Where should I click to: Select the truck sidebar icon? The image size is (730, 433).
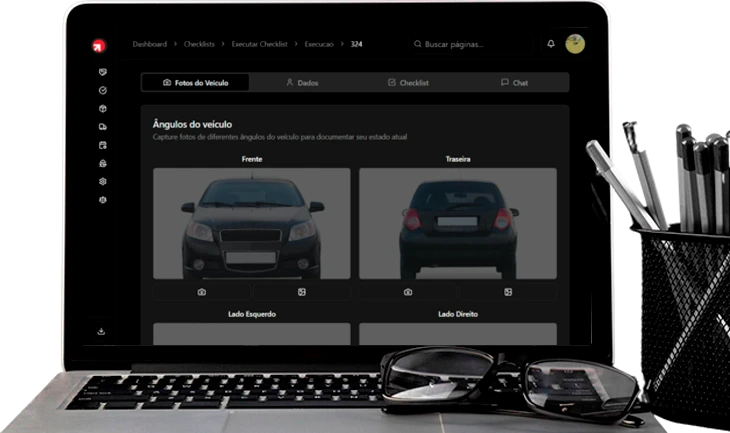coord(102,127)
